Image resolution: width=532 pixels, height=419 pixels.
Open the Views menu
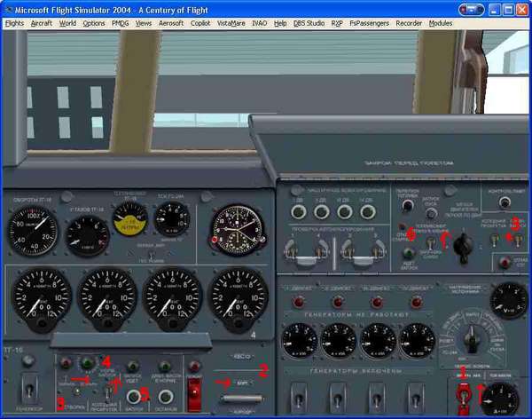click(x=144, y=23)
